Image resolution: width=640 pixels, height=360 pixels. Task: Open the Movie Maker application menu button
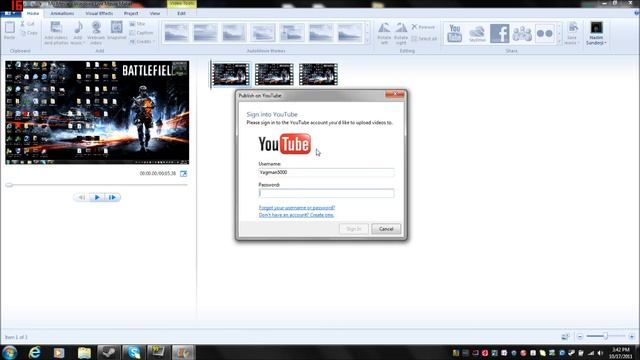point(10,13)
